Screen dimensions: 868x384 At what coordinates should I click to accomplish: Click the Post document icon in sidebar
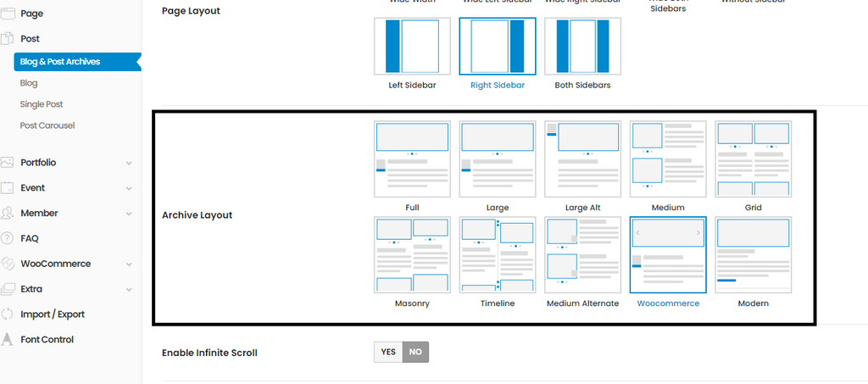tap(7, 39)
